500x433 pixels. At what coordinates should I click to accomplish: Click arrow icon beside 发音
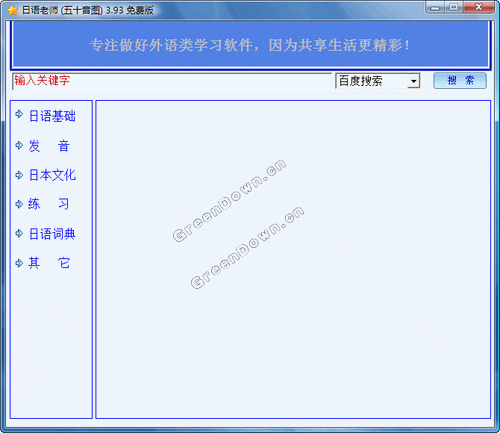point(19,145)
